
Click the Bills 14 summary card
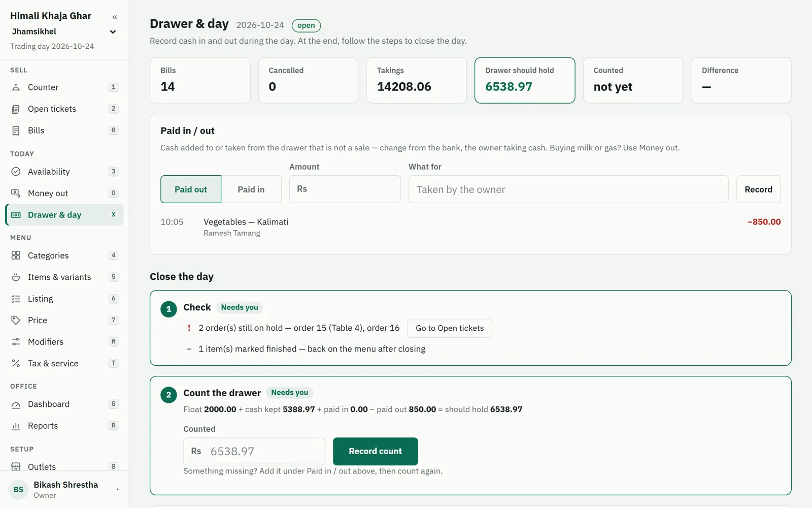200,80
